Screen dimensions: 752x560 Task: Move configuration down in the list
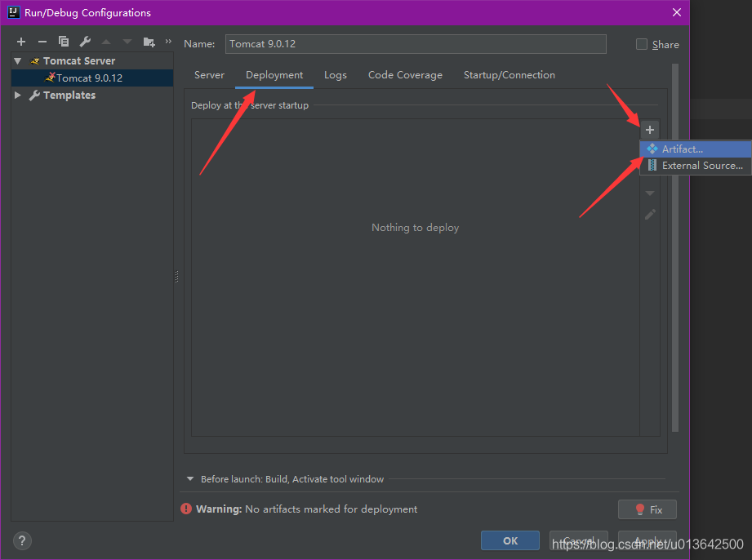[x=127, y=42]
